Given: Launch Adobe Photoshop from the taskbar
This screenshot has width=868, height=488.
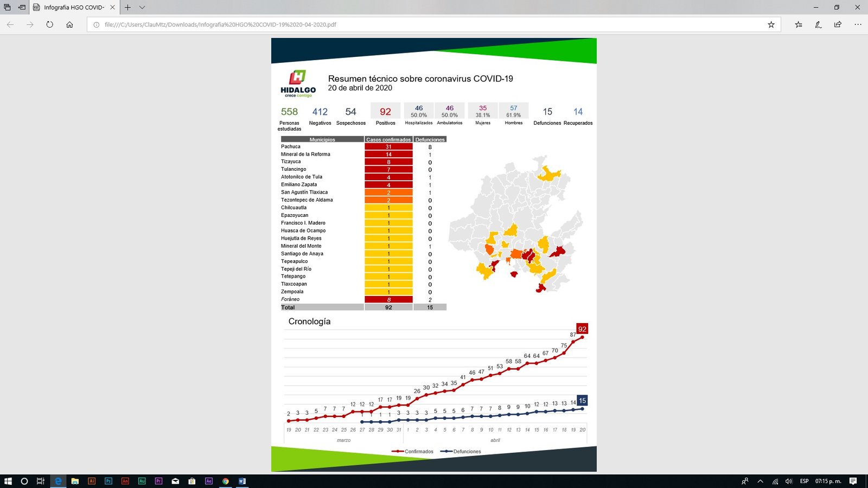Looking at the screenshot, I should [x=108, y=481].
